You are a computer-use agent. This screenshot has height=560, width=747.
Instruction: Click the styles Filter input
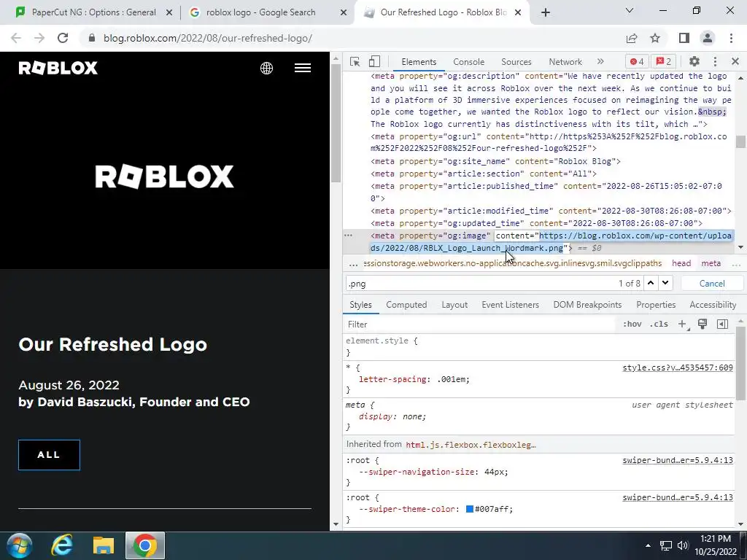tap(480, 324)
